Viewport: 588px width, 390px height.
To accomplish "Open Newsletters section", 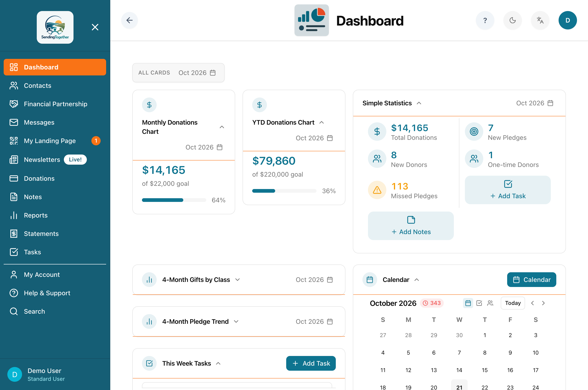I will coord(55,160).
